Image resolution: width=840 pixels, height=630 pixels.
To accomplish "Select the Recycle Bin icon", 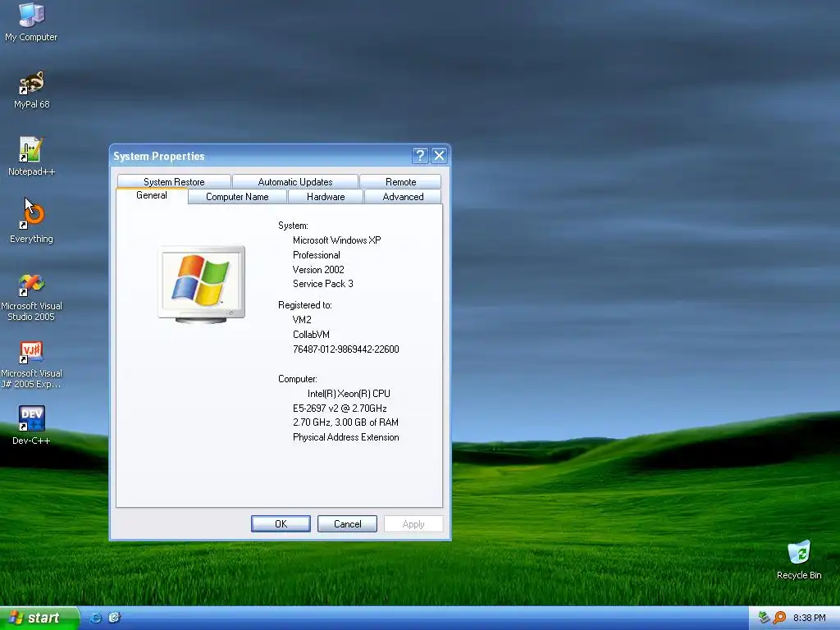I will tap(799, 559).
